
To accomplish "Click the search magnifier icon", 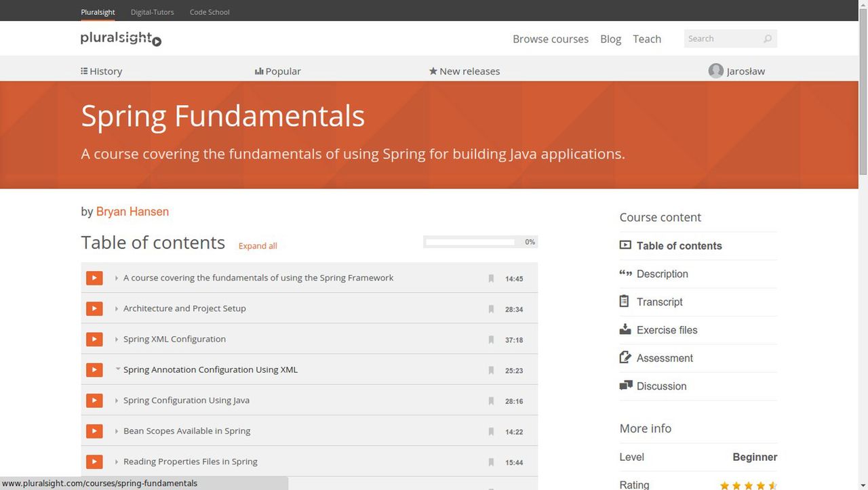I will pyautogui.click(x=768, y=39).
